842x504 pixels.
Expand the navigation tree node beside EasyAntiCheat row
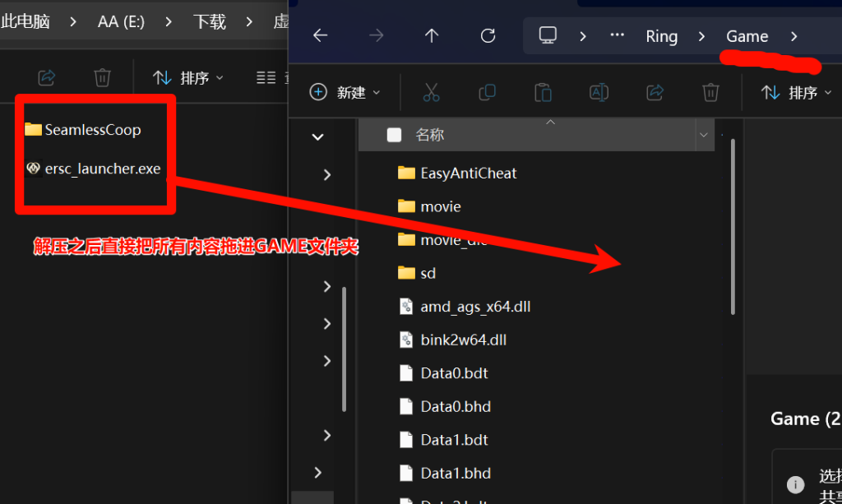(x=327, y=174)
